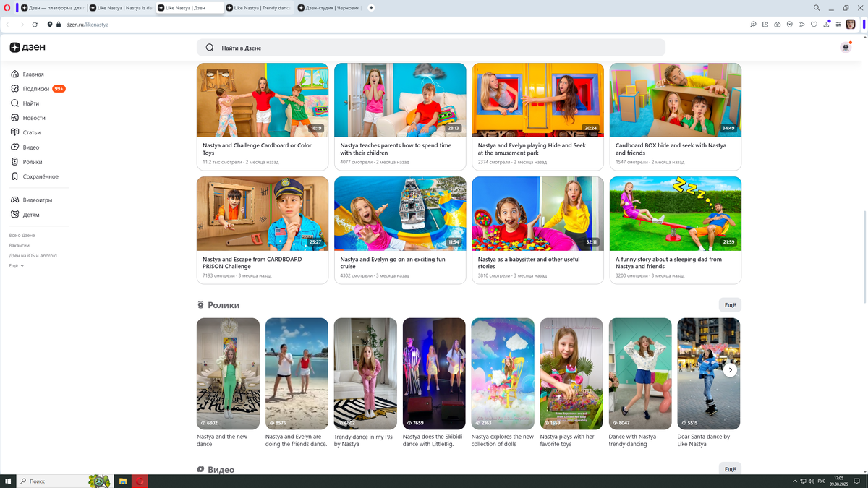This screenshot has width=868, height=488.
Task: Open Cardboard BOX hide and seek thumbnail
Action: pyautogui.click(x=676, y=100)
